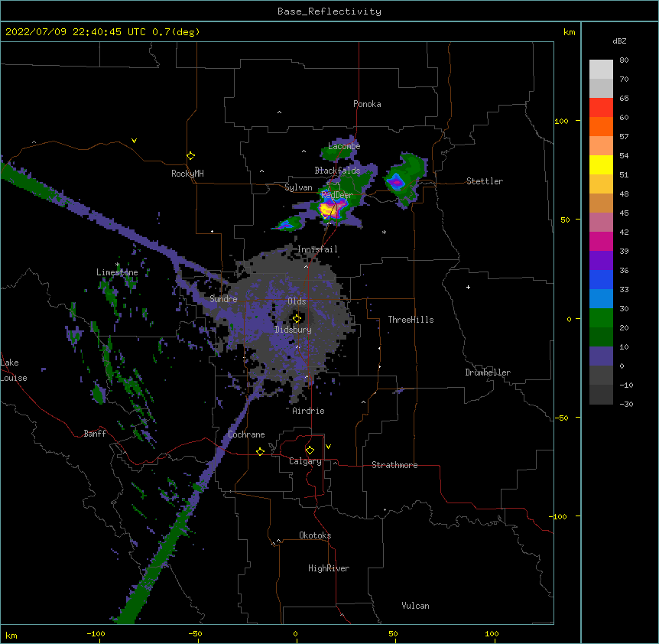The width and height of the screenshot is (659, 644).
Task: Click the white asterisk southeast of RedDeer storm
Action: point(384,232)
